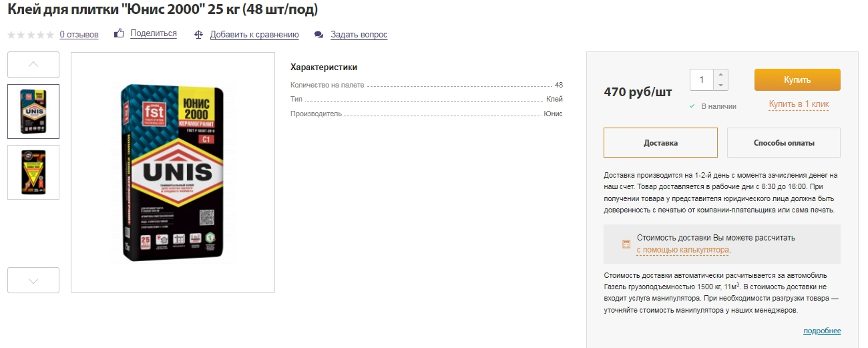
Task: Click the Поделиться link
Action: click(154, 33)
